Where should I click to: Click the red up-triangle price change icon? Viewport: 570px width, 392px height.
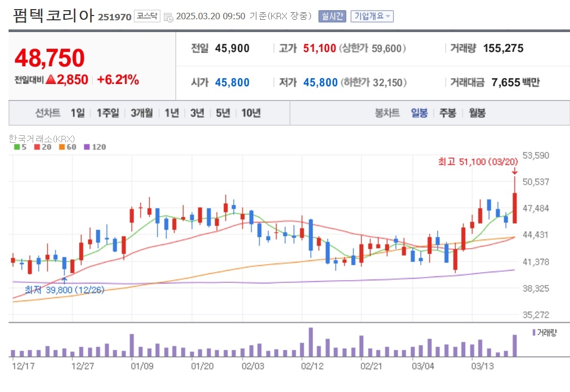(x=50, y=79)
